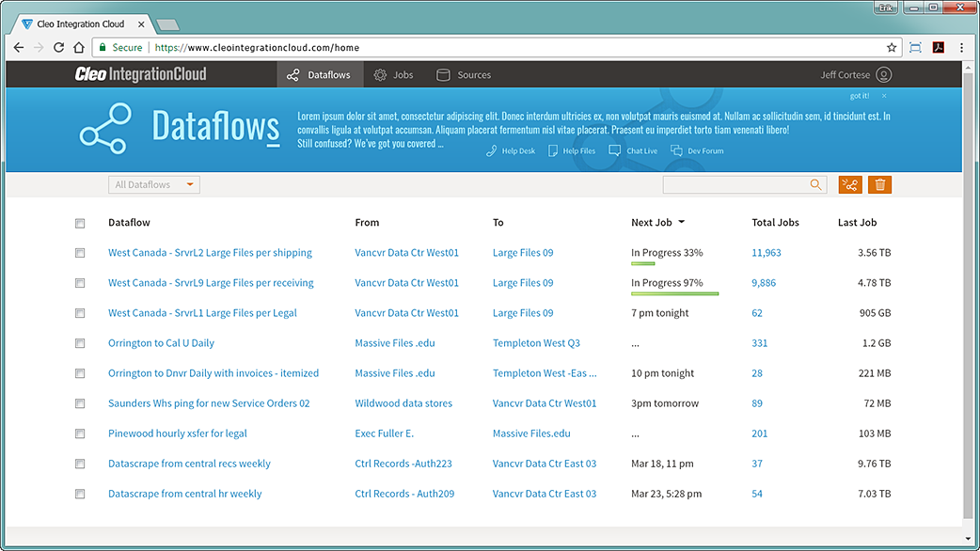Check the SrvrL2 Large Files per shipping row

pos(80,253)
